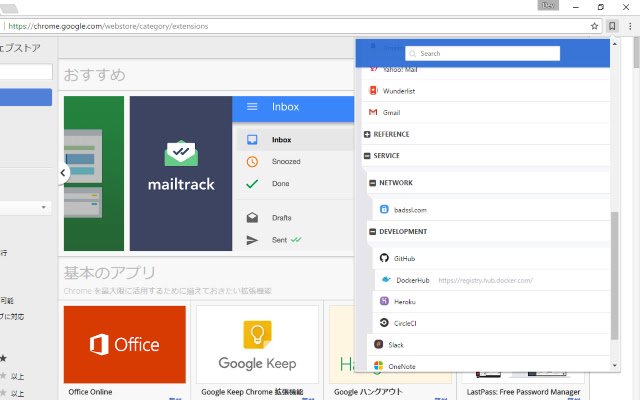The height and width of the screenshot is (400, 640).
Task: Click the mailtrack envelope logo
Action: coord(181,153)
